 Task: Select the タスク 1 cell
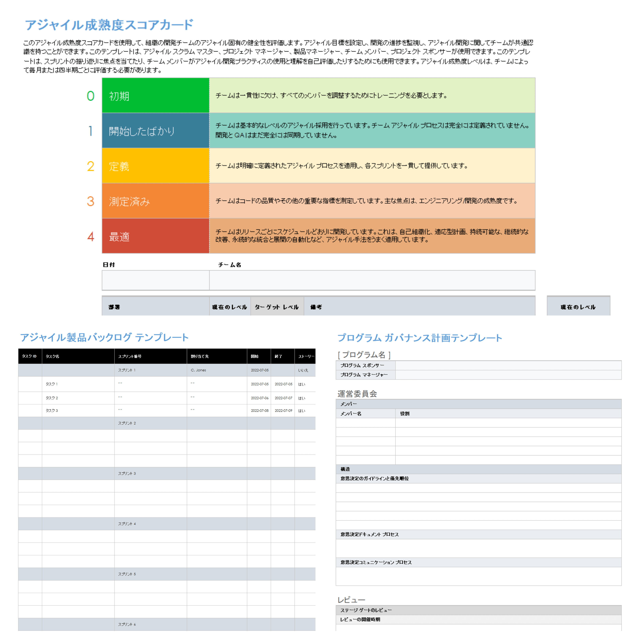point(78,384)
